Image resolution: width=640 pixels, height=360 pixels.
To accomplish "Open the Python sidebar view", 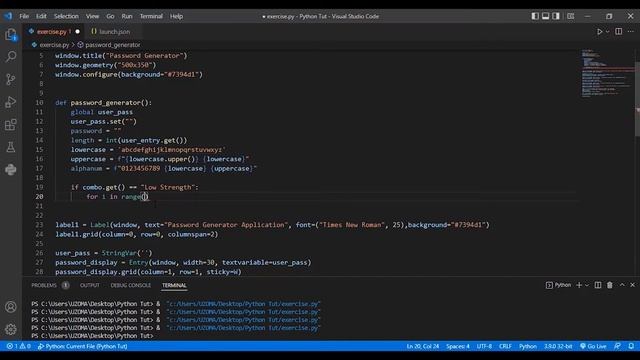I will click(x=11, y=169).
